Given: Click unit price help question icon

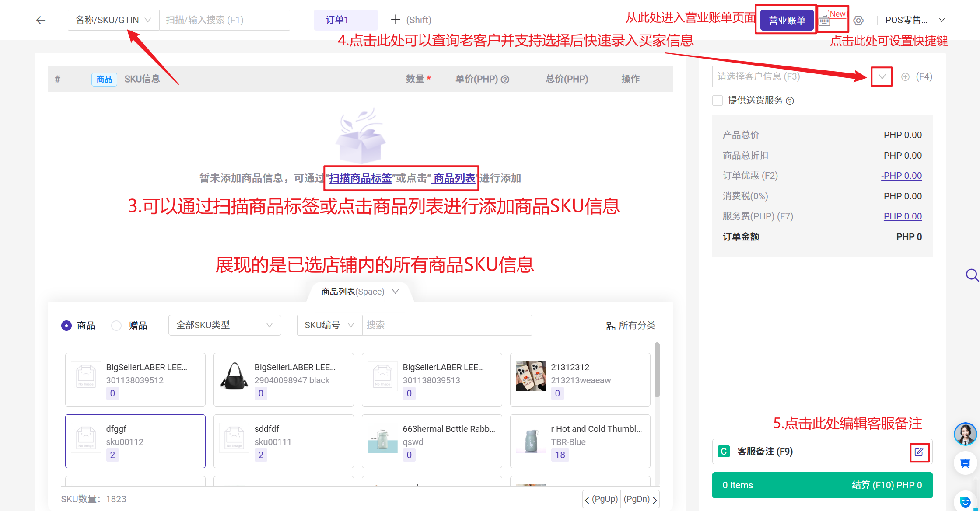Looking at the screenshot, I should [505, 80].
